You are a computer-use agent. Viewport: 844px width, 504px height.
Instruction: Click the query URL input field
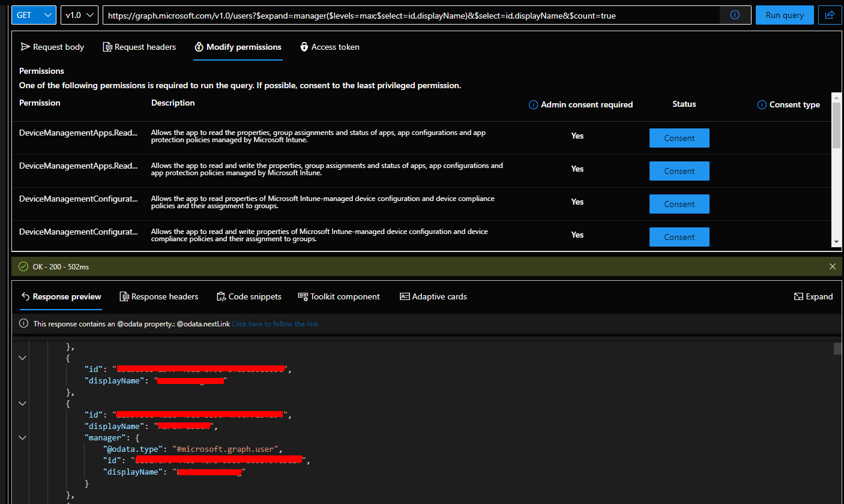411,15
